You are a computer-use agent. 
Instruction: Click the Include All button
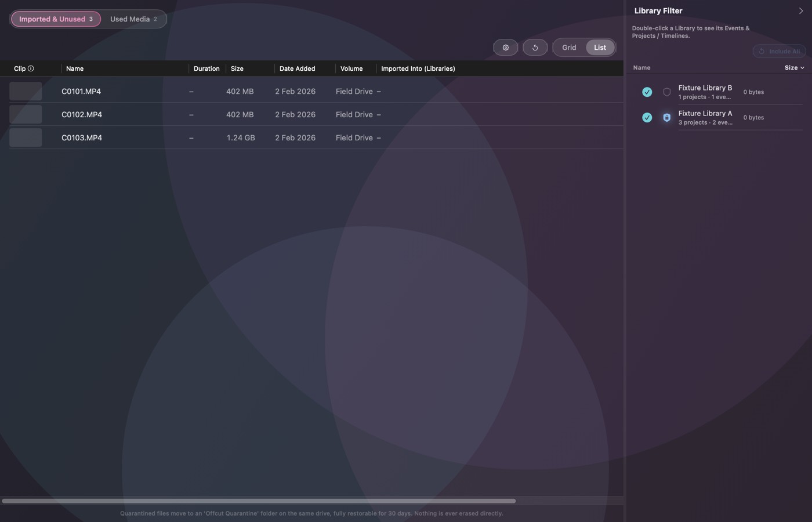click(x=779, y=51)
